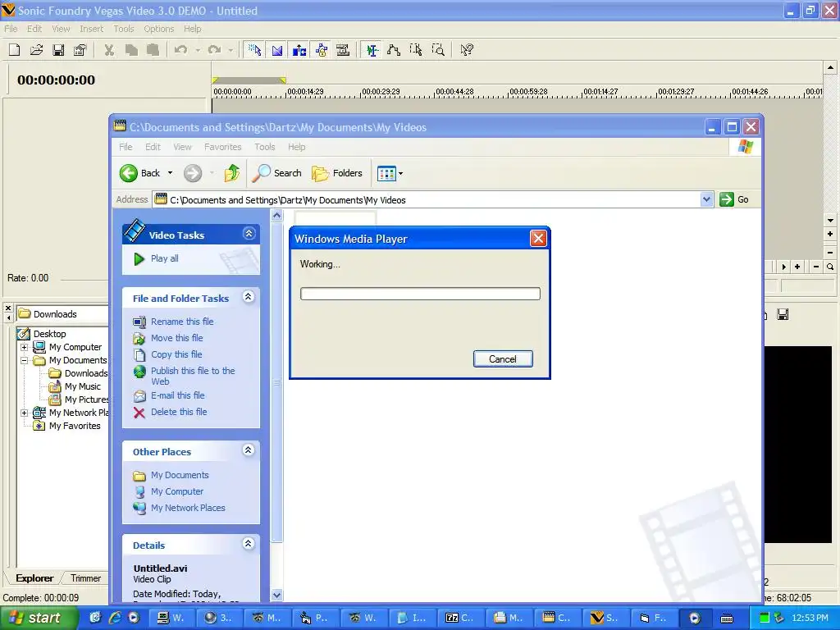
Task: Click the Working progress bar
Action: click(x=420, y=294)
